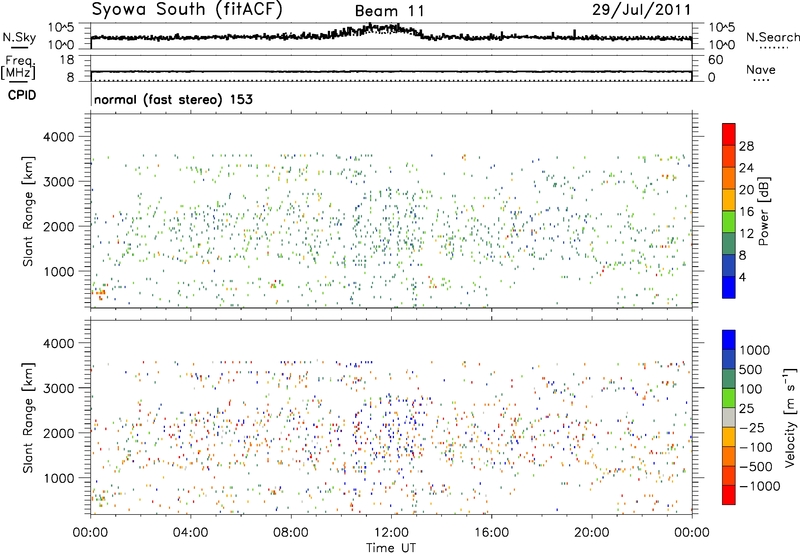
Task: Click the 'Nave' legend label
Action: click(760, 69)
